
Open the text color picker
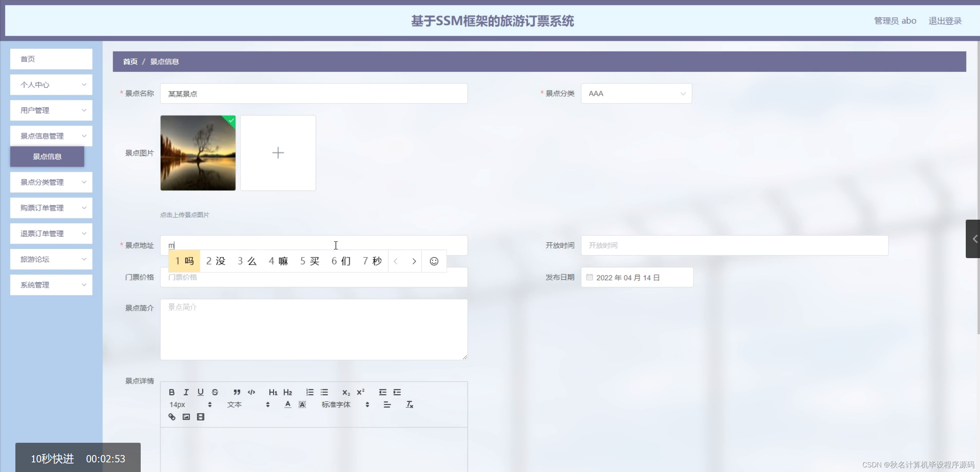[288, 404]
